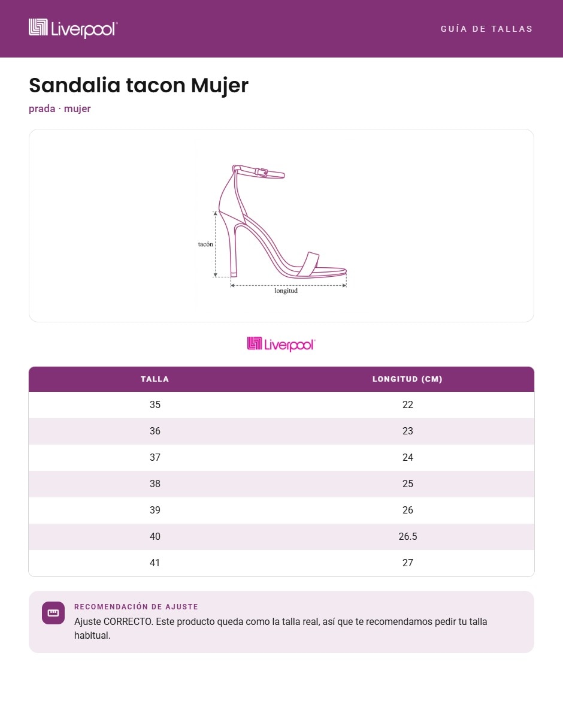Select the talla 37 cell
Viewport: 563px width, 728px height.
click(155, 458)
